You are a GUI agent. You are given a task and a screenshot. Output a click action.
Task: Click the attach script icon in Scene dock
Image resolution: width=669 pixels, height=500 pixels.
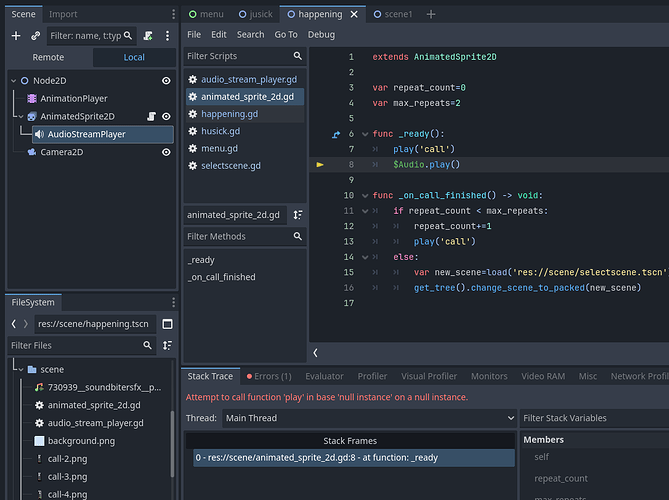click(148, 36)
